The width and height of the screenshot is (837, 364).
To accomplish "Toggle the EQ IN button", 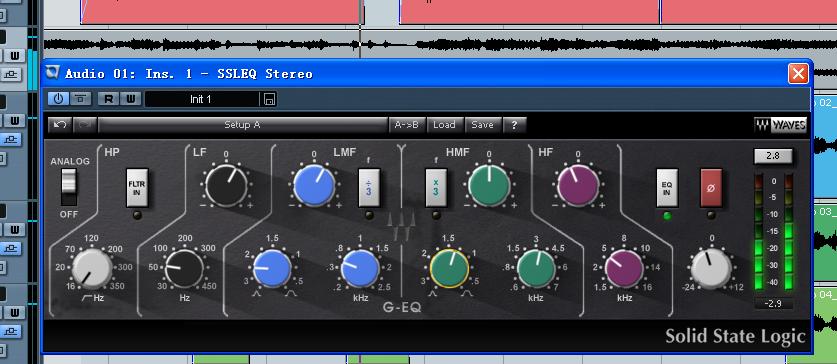I will click(x=667, y=188).
